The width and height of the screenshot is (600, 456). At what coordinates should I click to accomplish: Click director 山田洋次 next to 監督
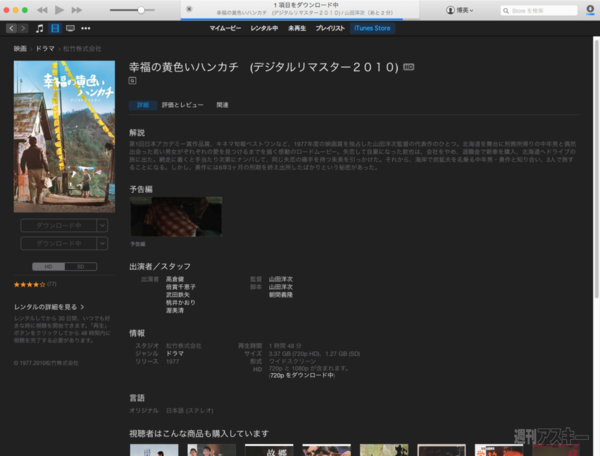[x=280, y=279]
